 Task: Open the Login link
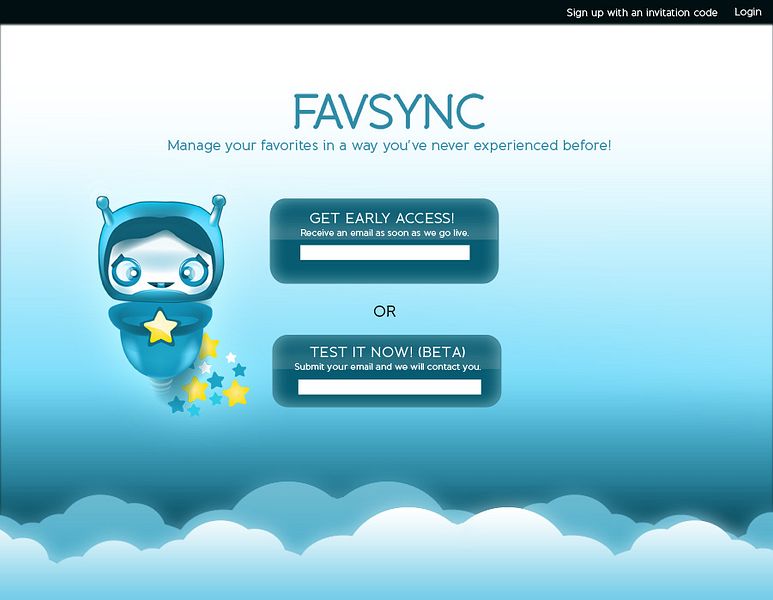coord(748,12)
